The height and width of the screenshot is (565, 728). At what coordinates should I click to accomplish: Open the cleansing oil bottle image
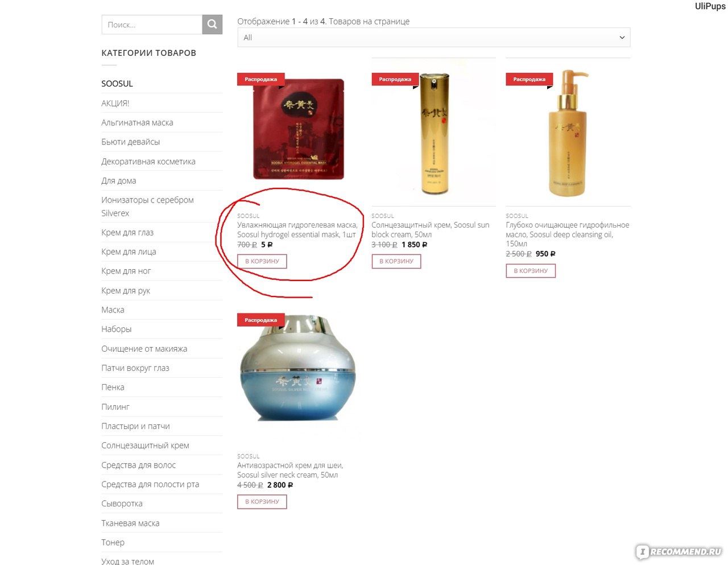(x=568, y=133)
